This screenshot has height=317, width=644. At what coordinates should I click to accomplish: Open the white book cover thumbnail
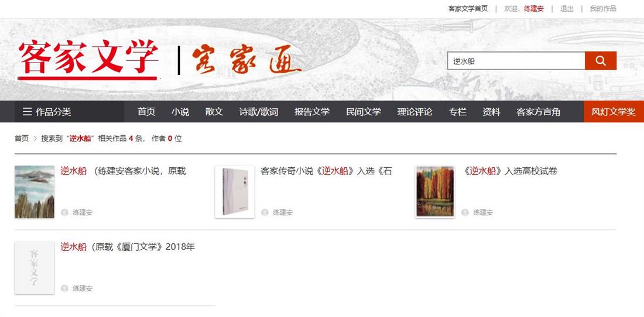click(x=235, y=191)
